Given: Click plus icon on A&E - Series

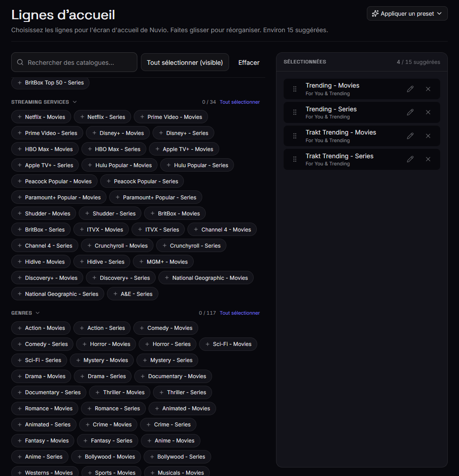Looking at the screenshot, I should pos(115,294).
